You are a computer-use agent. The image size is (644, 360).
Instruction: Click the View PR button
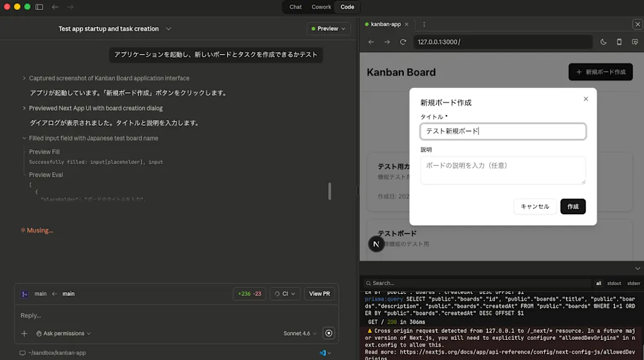click(319, 294)
